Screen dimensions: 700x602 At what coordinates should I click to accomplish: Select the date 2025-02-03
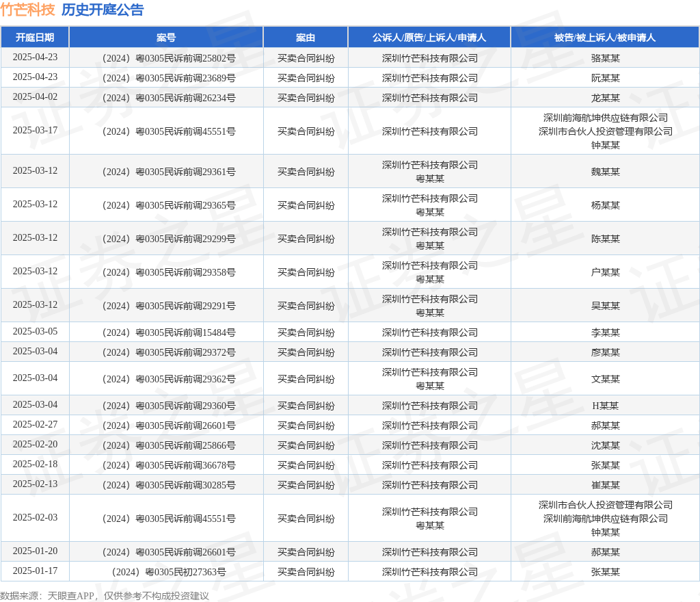click(x=36, y=518)
